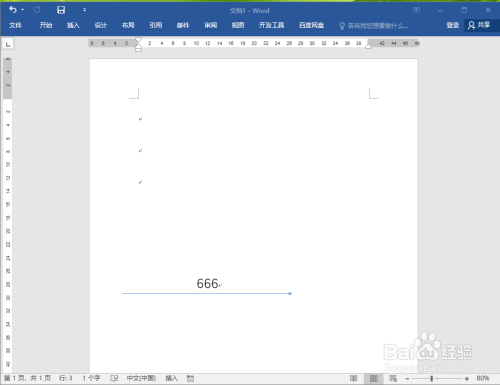Switch to the 邮件 (Mailings) tab
The image size is (500, 385).
pos(183,25)
